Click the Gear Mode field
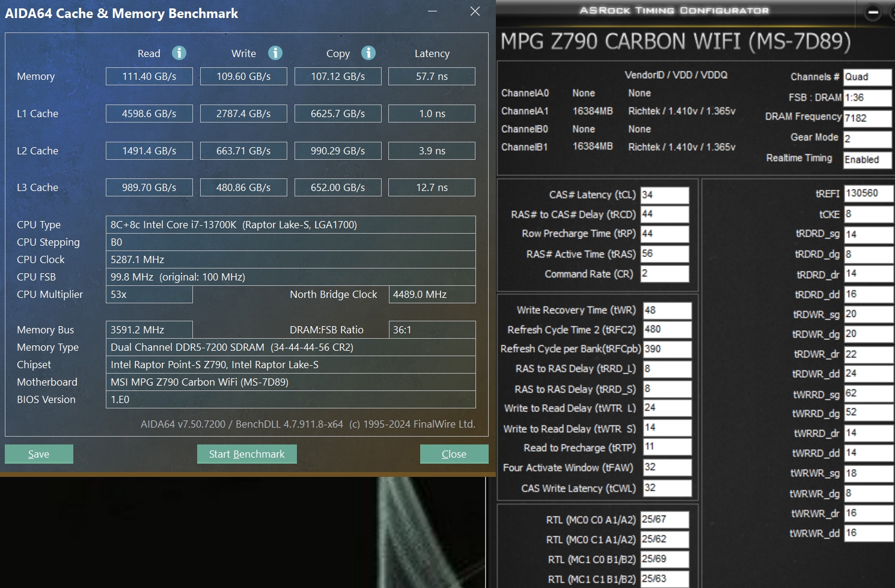 click(867, 139)
